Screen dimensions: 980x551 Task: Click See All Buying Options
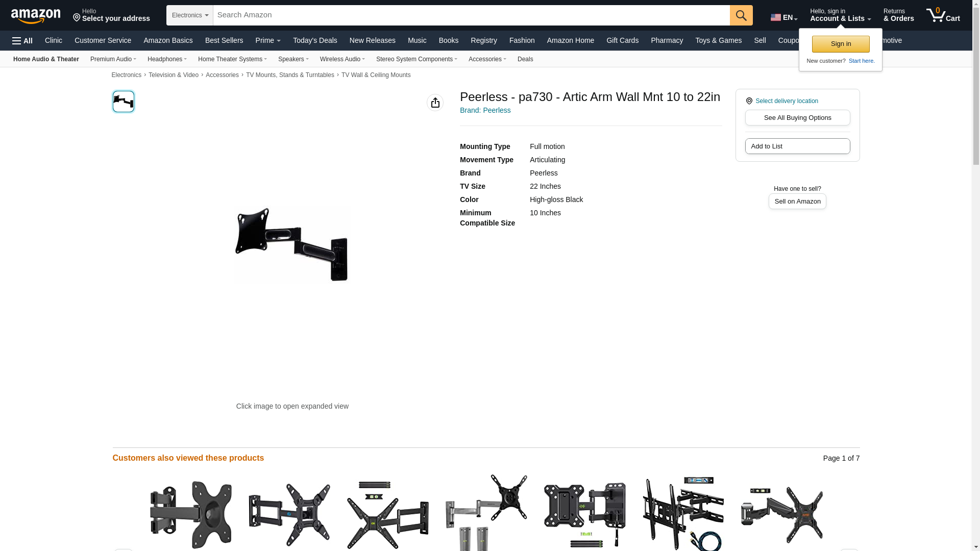797,118
